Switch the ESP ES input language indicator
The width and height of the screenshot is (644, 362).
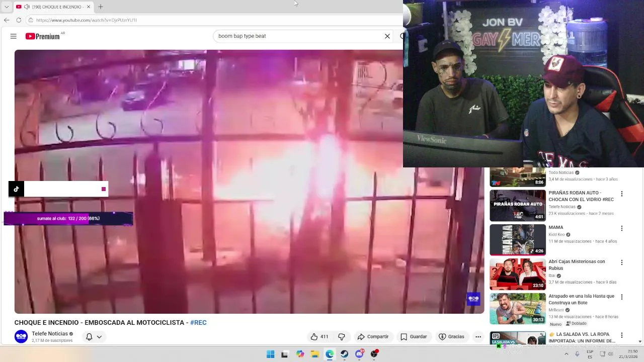pyautogui.click(x=590, y=354)
